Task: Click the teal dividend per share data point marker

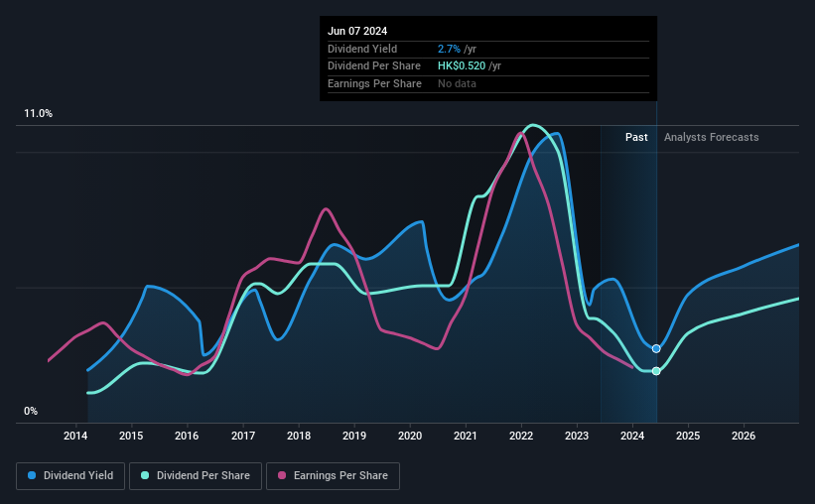Action: point(656,371)
